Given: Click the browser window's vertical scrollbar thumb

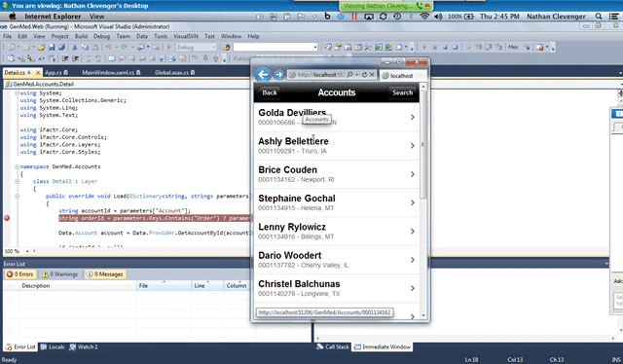Looking at the screenshot, I should [x=423, y=145].
